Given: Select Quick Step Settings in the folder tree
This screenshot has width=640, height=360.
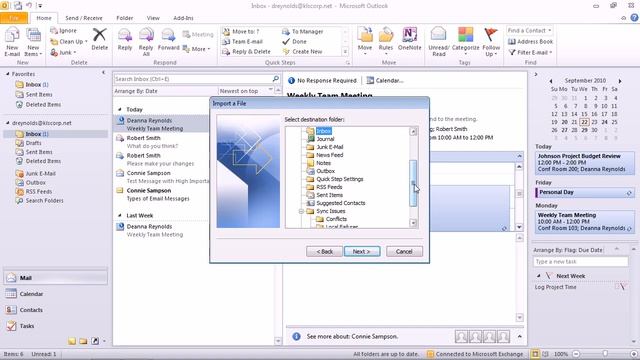Looking at the screenshot, I should pos(340,179).
